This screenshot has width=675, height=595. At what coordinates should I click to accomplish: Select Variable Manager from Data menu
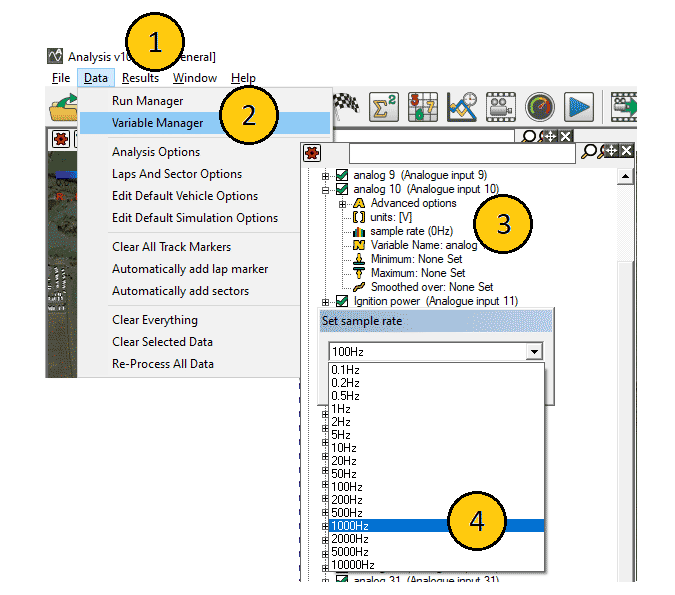158,123
